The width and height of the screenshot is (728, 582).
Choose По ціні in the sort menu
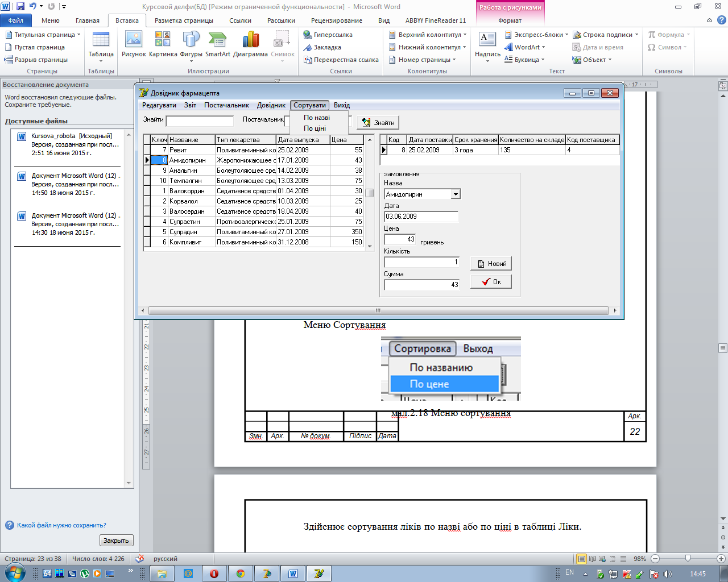[315, 128]
